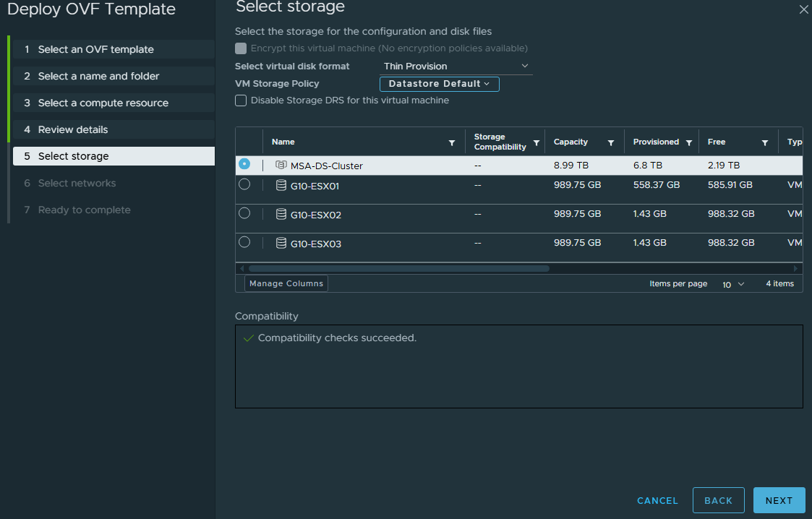Screen dimensions: 812x519
Task: Click the Capacity column filter icon
Action: pos(611,143)
